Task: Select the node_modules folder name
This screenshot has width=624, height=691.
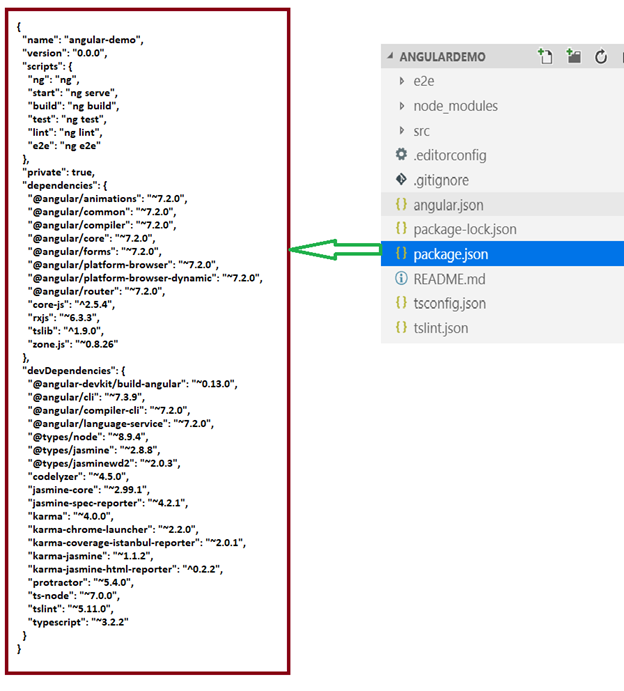Action: coord(455,106)
